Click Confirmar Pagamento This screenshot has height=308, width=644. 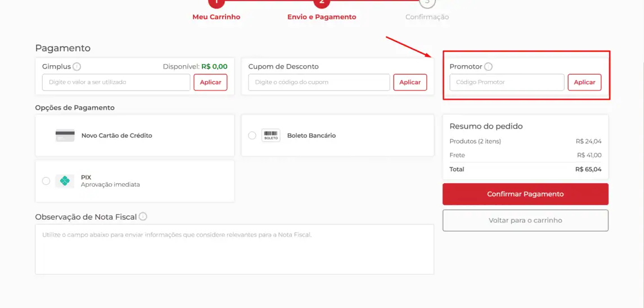[x=525, y=194]
